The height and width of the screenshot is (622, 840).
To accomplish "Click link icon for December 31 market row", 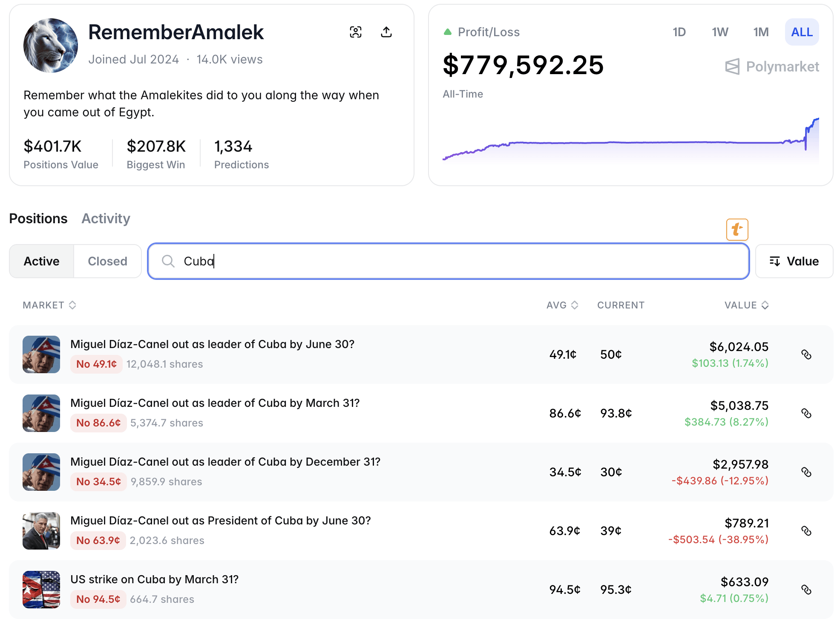I will pyautogui.click(x=806, y=472).
